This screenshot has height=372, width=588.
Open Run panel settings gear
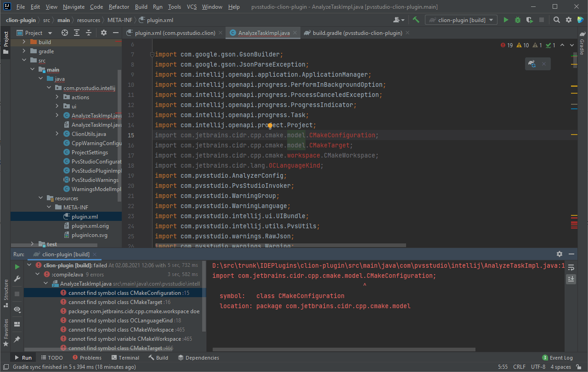(559, 254)
